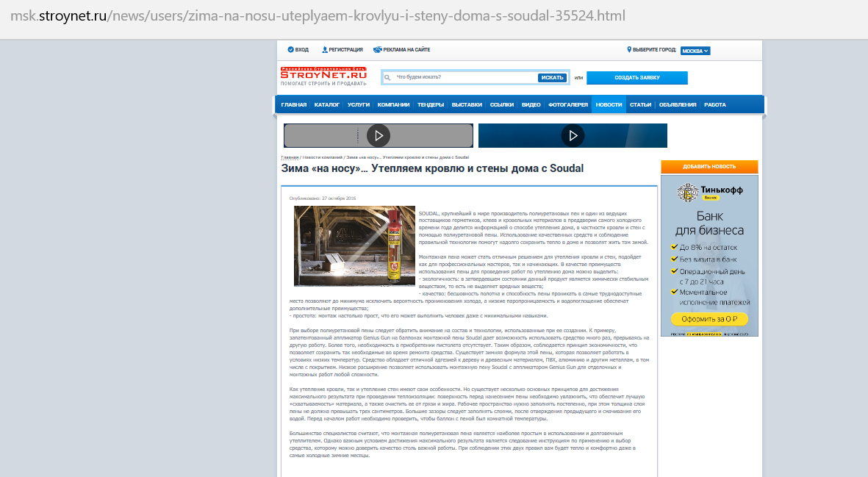Click the date Опубликовано: 27 октября 2016
Screen dimensions: 868x477
click(323, 198)
